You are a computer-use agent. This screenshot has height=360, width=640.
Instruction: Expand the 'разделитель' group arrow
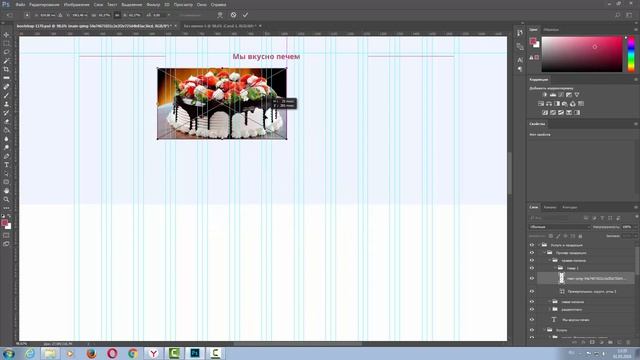[550, 310]
